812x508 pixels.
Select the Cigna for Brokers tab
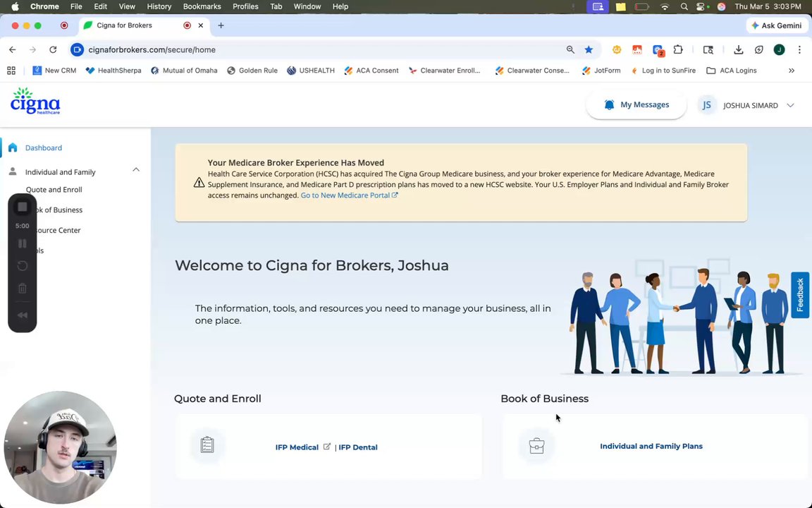tap(144, 25)
